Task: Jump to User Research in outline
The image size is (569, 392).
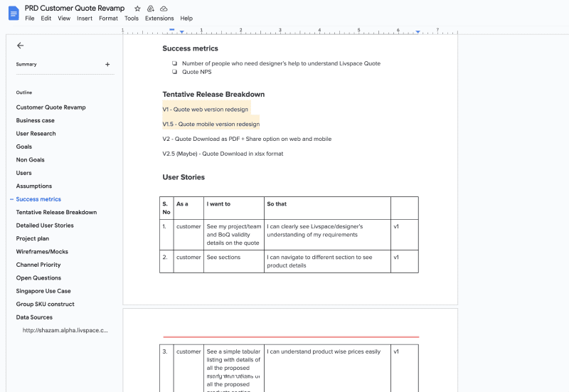Action: [x=36, y=134]
